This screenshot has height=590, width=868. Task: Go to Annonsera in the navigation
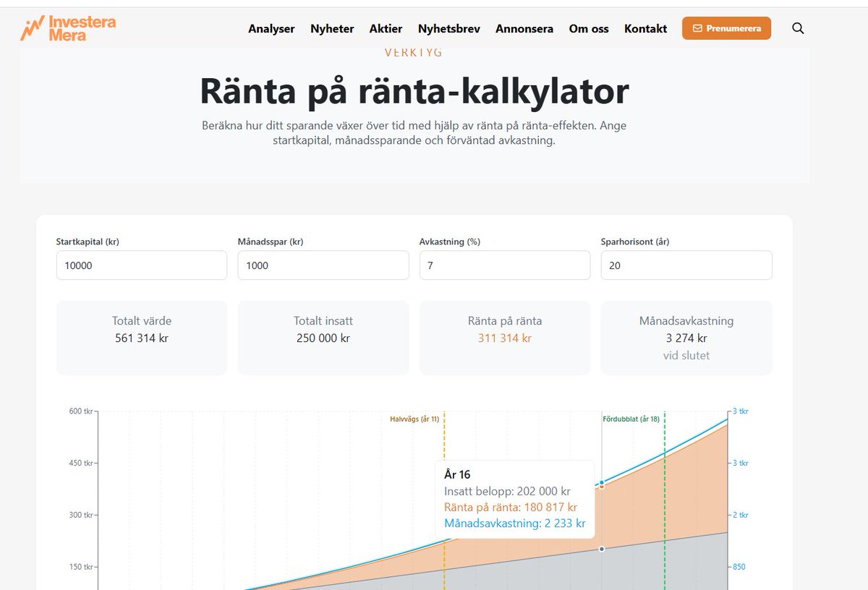coord(524,29)
